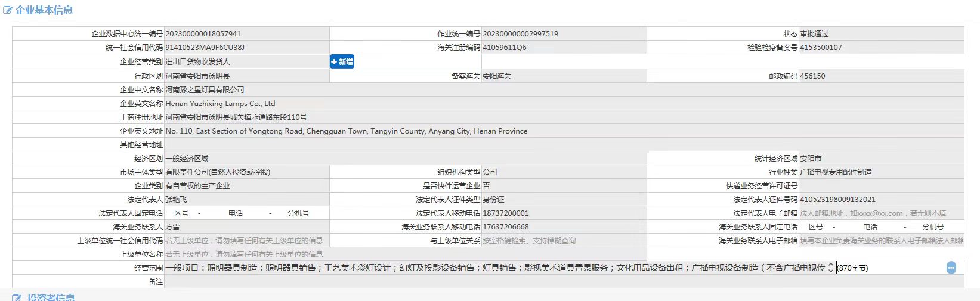Click 作业统一编号 value 202300000002997519

[x=521, y=34]
